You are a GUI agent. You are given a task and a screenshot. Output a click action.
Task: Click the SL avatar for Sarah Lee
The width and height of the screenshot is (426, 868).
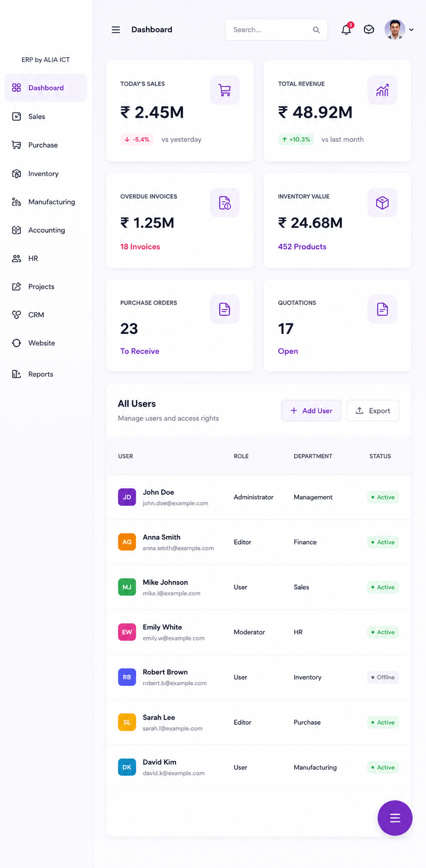(127, 722)
